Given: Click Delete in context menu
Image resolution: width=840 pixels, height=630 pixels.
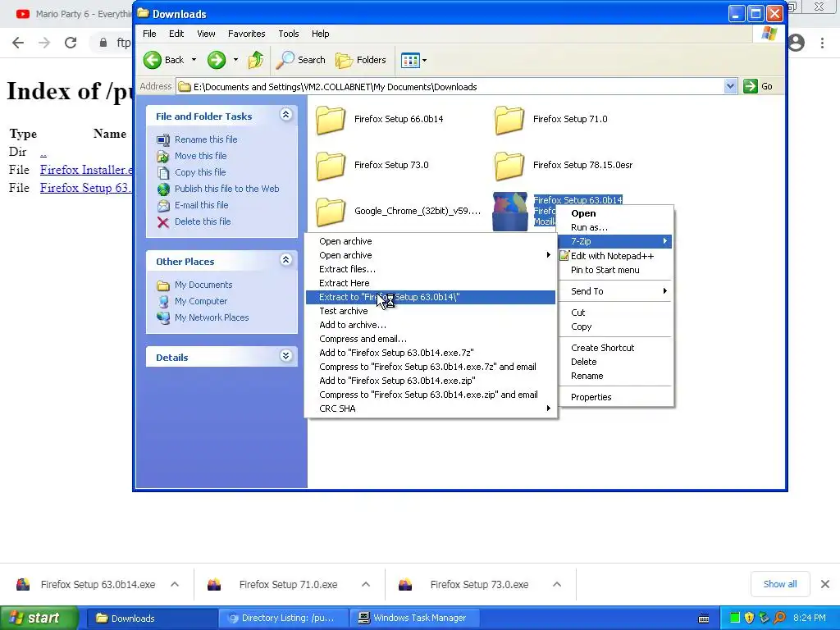Looking at the screenshot, I should pos(615,362).
